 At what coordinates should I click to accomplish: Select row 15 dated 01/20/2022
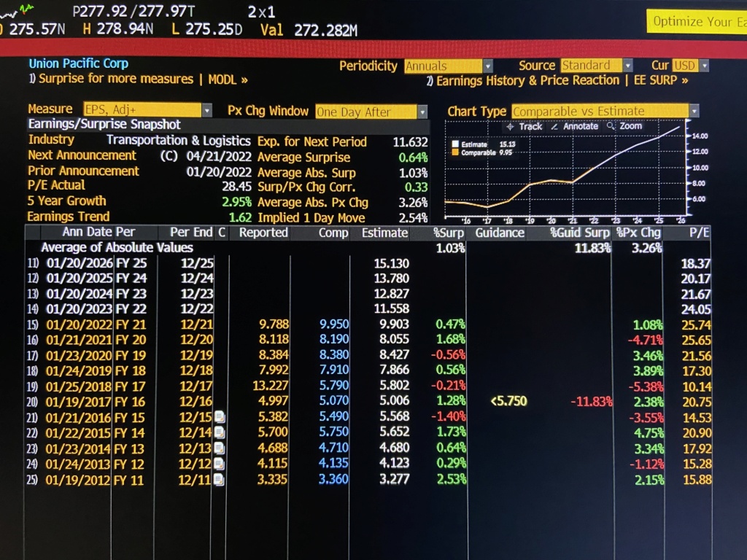(x=368, y=324)
